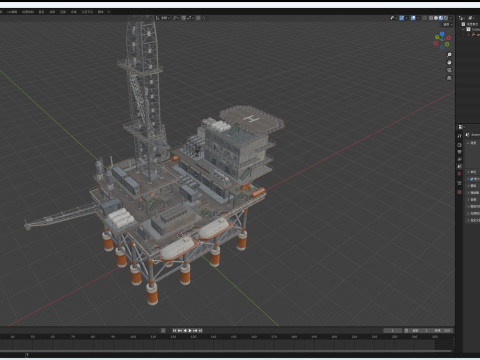480x360 pixels.
Task: Open the properties editor type selector
Action: [x=461, y=127]
